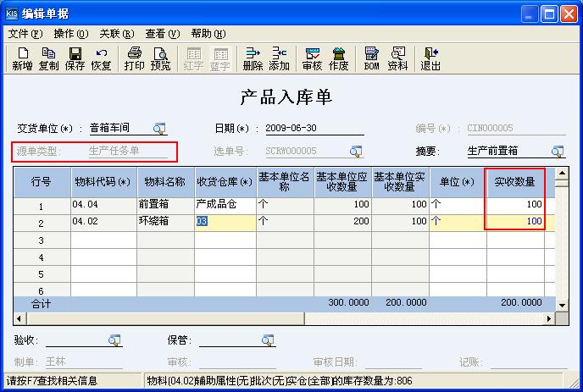This screenshot has height=392, width=583.
Task: Click the 复制 (Copy) toolbar icon
Action: pos(48,58)
